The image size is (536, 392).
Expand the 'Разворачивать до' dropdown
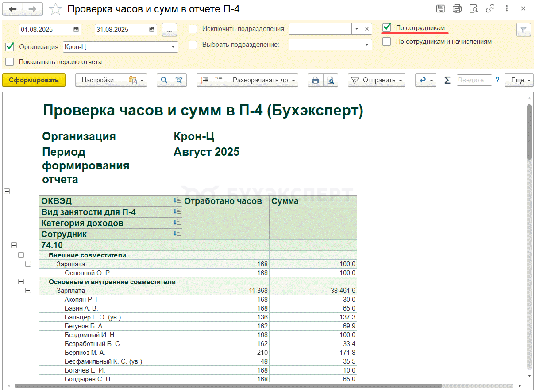(262, 80)
